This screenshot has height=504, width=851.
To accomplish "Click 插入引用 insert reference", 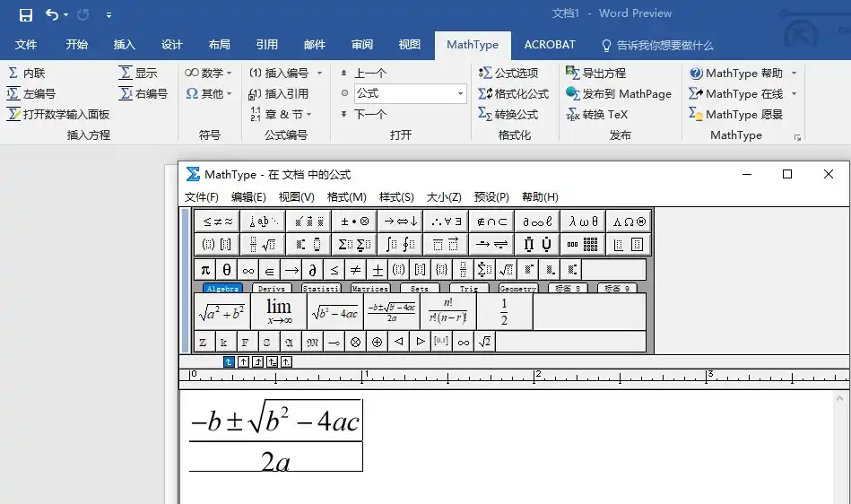I will point(278,93).
